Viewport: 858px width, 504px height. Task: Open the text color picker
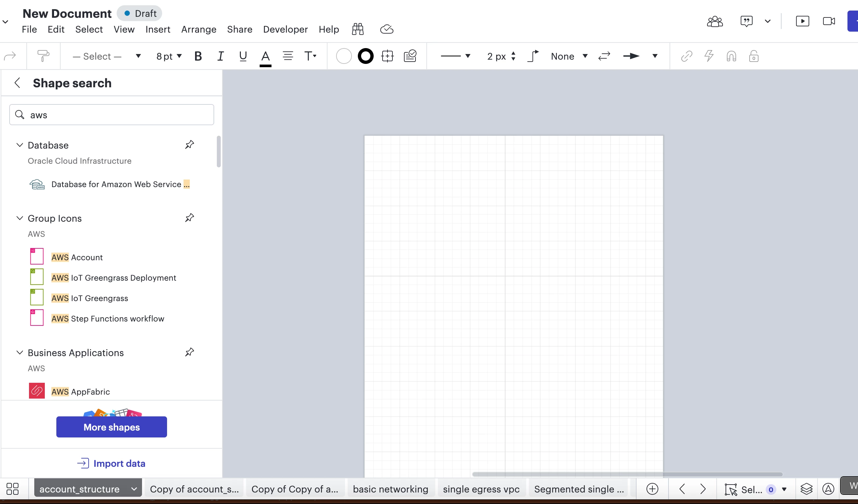pyautogui.click(x=265, y=58)
